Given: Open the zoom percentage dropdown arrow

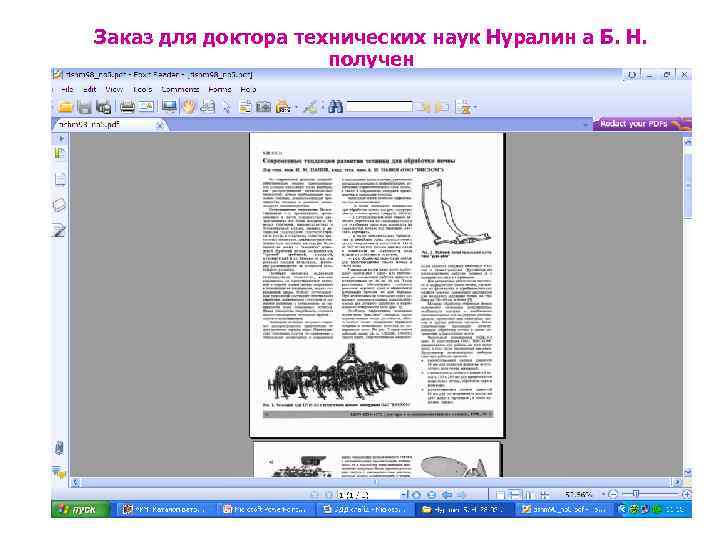Looking at the screenshot, I should pos(603,495).
